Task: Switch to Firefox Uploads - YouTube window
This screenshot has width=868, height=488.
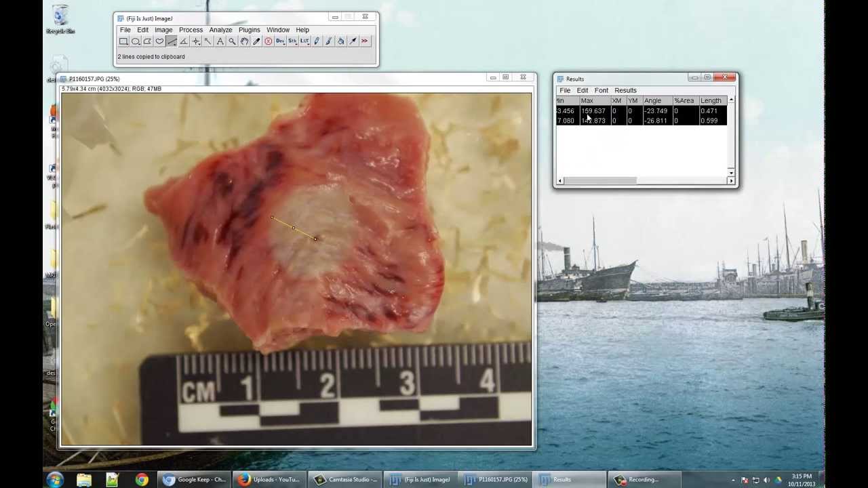Action: click(269, 480)
